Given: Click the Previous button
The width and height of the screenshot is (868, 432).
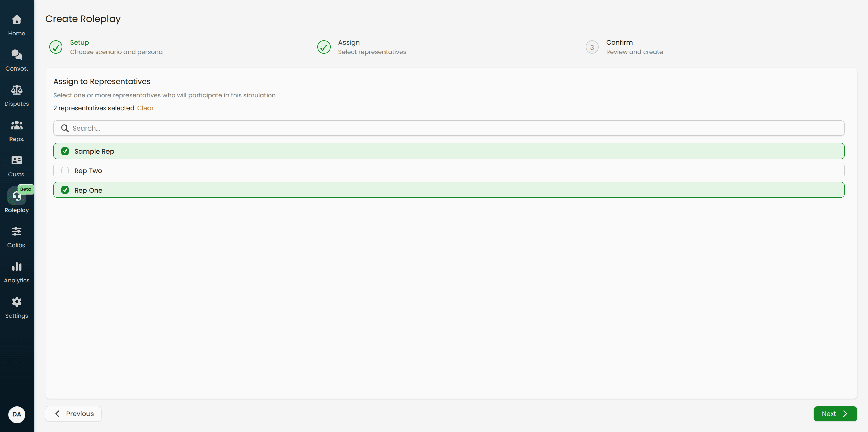Looking at the screenshot, I should (x=73, y=414).
